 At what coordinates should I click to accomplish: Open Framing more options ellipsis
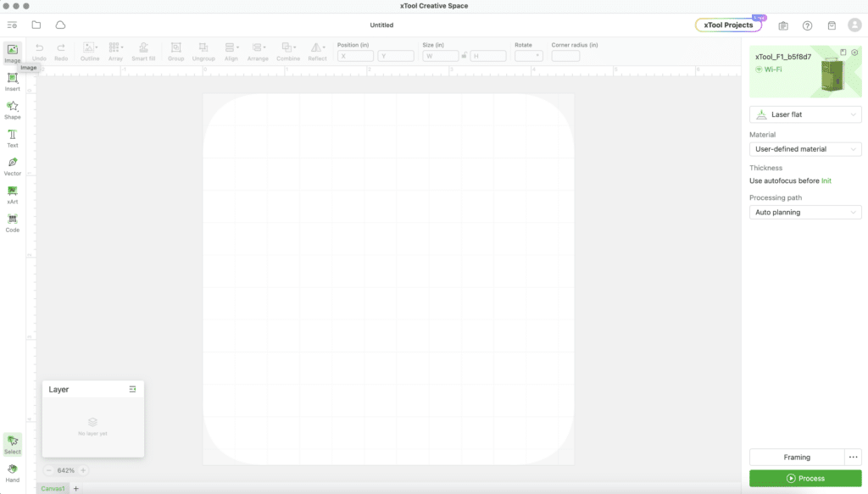pyautogui.click(x=853, y=458)
